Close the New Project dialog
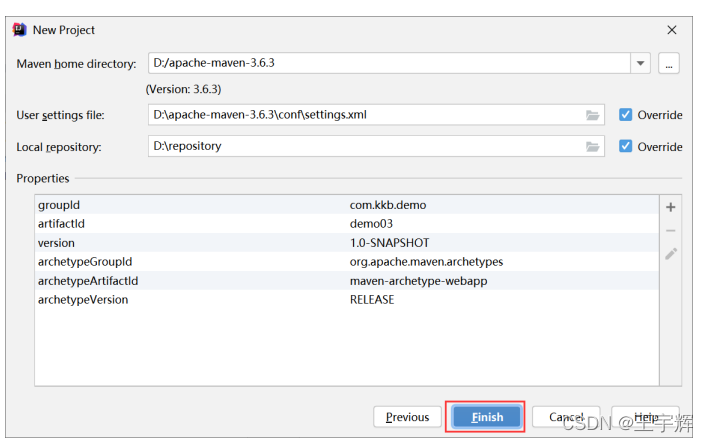Image resolution: width=708 pixels, height=442 pixels. click(671, 30)
